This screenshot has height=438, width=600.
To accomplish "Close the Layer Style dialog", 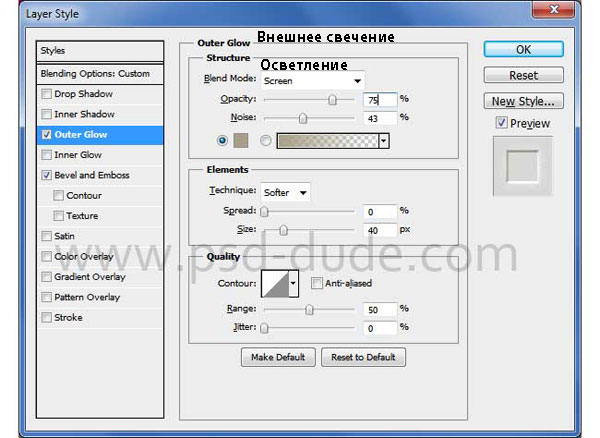I will coord(554,8).
